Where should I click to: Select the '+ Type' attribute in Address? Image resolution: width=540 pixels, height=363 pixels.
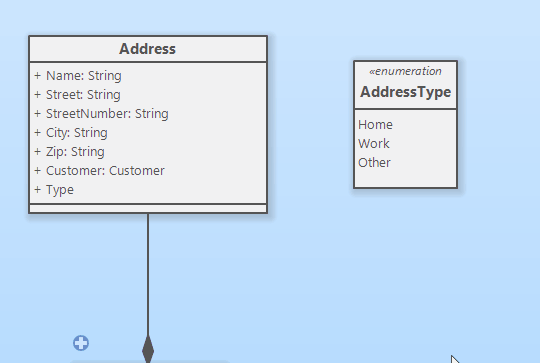click(x=54, y=190)
